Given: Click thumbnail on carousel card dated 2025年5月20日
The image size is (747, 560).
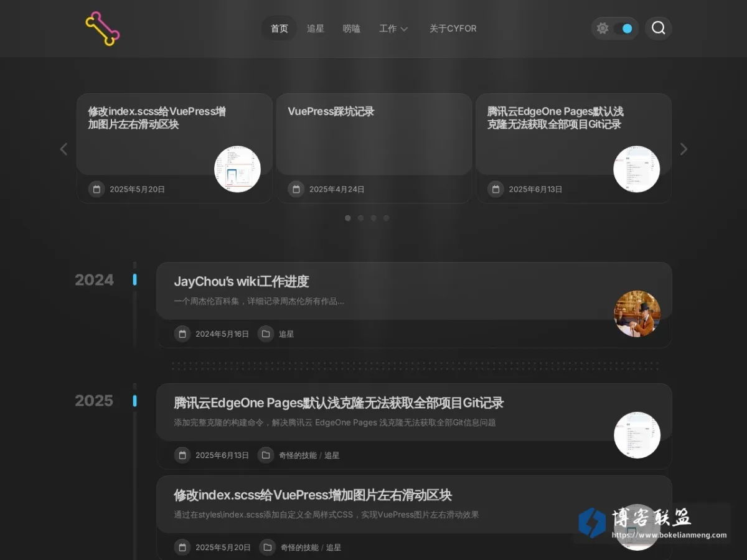Looking at the screenshot, I should (x=237, y=169).
